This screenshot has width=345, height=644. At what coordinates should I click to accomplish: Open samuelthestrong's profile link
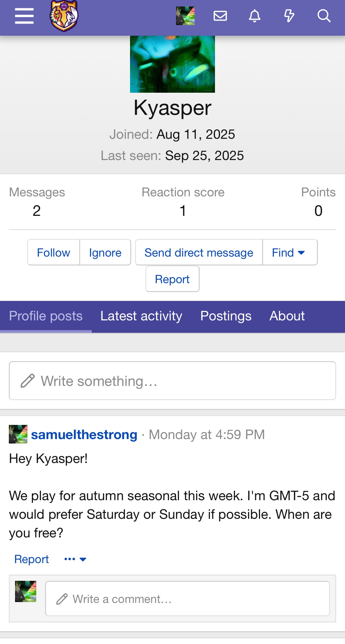(x=84, y=435)
